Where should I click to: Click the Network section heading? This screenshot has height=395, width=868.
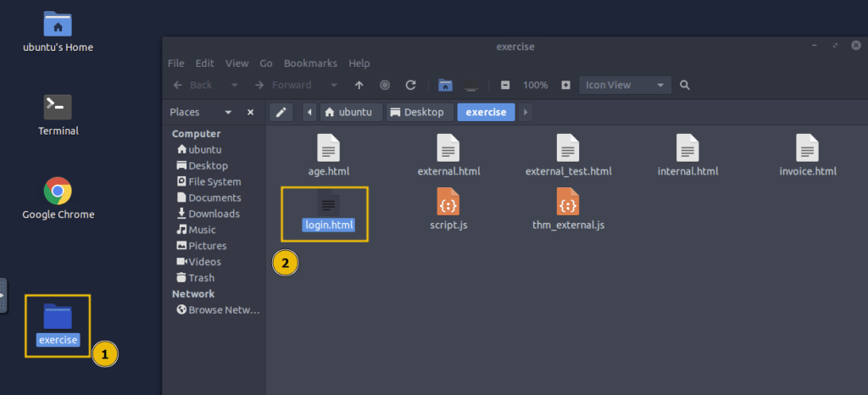pyautogui.click(x=193, y=294)
